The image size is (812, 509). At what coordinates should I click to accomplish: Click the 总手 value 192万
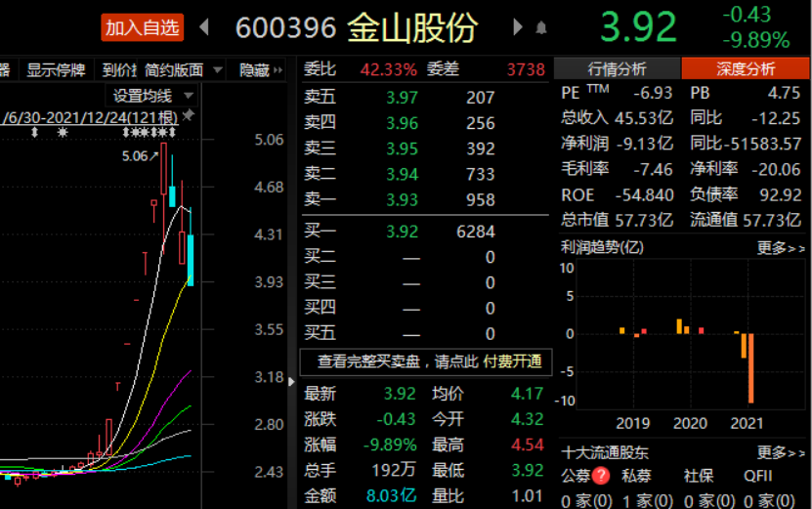pos(394,470)
